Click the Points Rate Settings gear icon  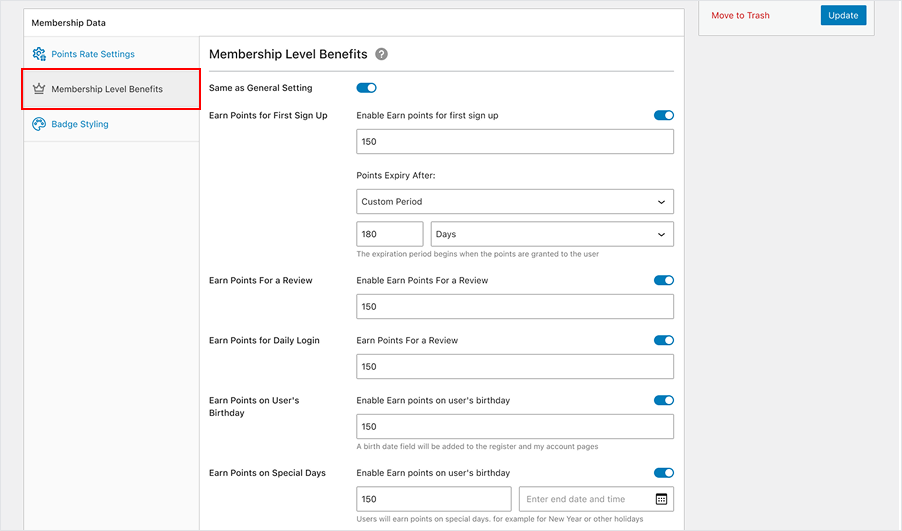pyautogui.click(x=39, y=54)
